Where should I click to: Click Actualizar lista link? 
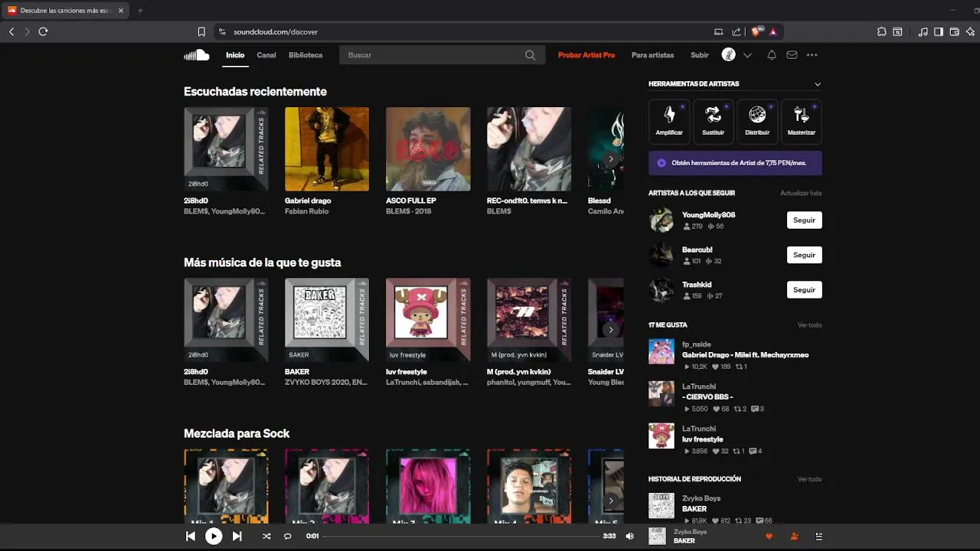pos(801,194)
